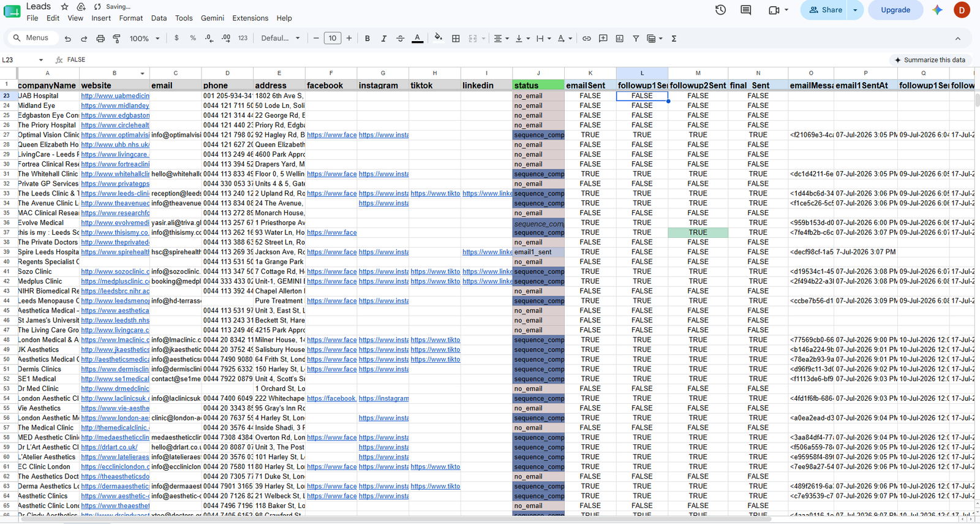Open the File menu
This screenshot has height=524, width=980.
point(32,18)
